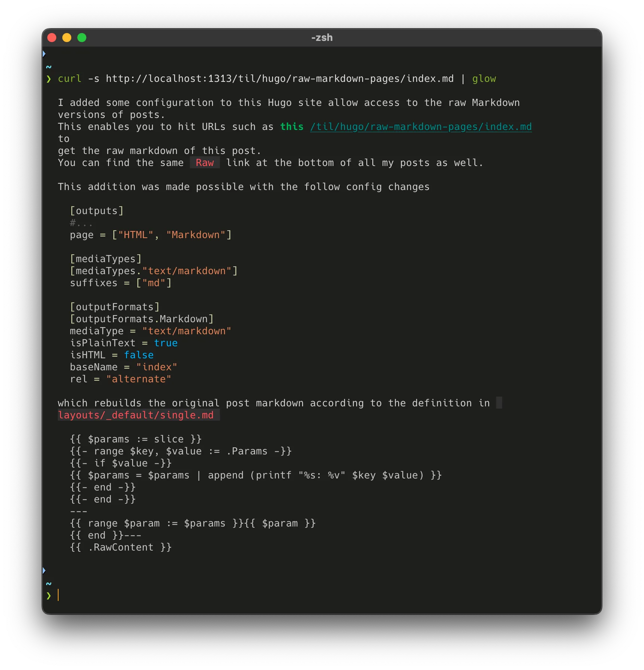Click the blue chevron near the bottom prompt

pyautogui.click(x=45, y=570)
